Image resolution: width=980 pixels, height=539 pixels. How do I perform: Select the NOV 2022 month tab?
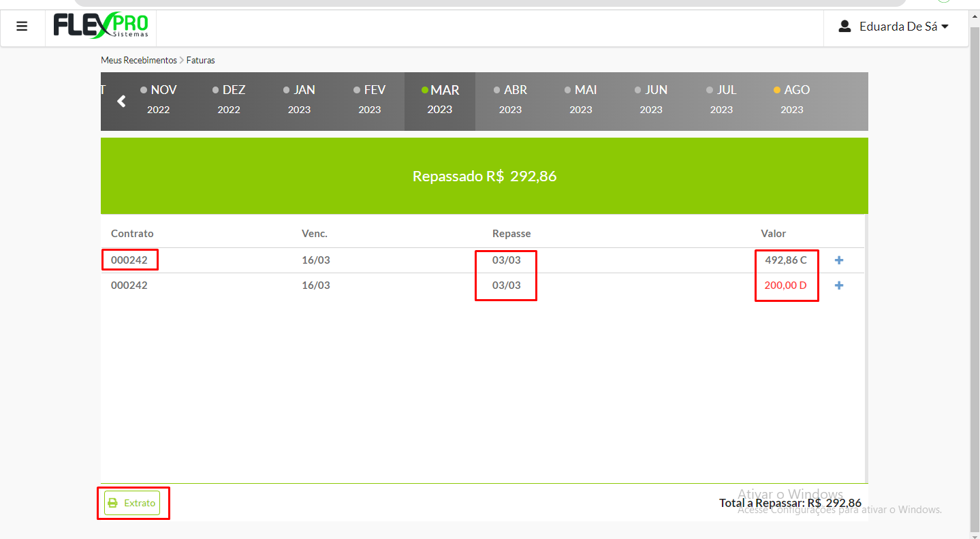pyautogui.click(x=159, y=99)
